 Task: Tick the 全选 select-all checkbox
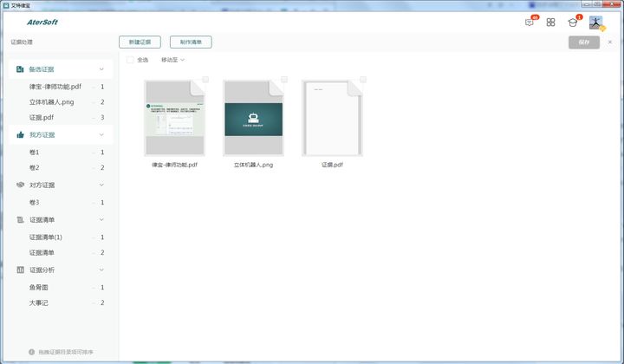pos(130,60)
